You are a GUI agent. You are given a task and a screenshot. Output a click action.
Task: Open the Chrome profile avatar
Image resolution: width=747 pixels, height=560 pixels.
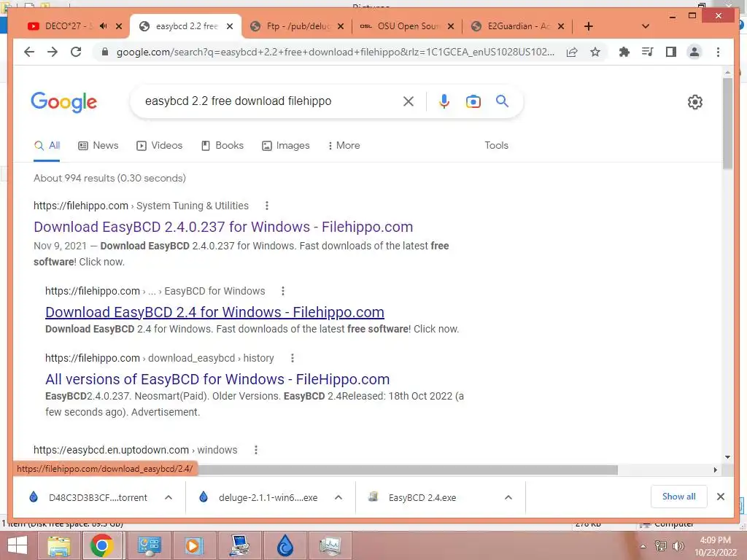pyautogui.click(x=694, y=52)
